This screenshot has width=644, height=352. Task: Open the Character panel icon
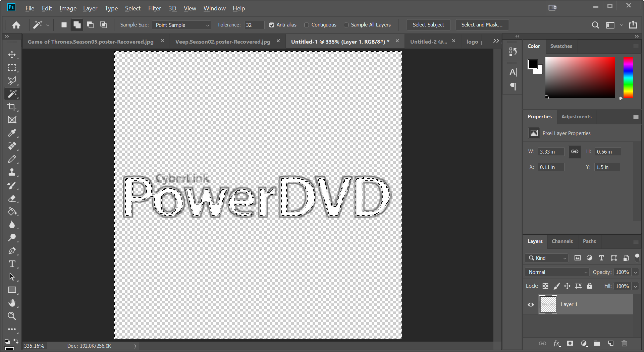[x=513, y=72]
